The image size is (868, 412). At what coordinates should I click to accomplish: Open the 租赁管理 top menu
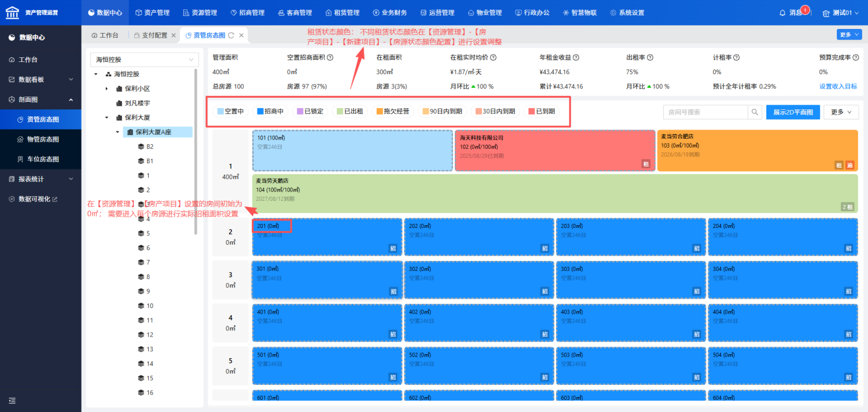coord(343,13)
